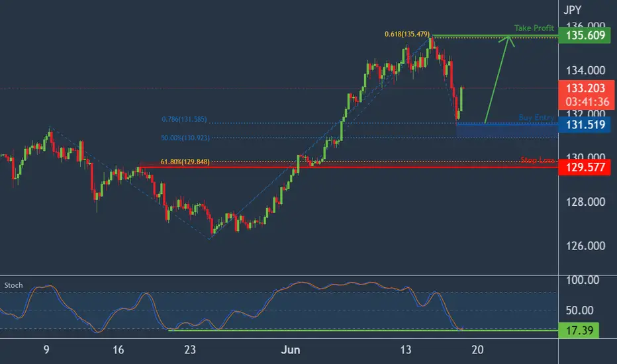Select the 0.618(135.479) Fibonacci label
This screenshot has width=617, height=364.
click(x=407, y=34)
